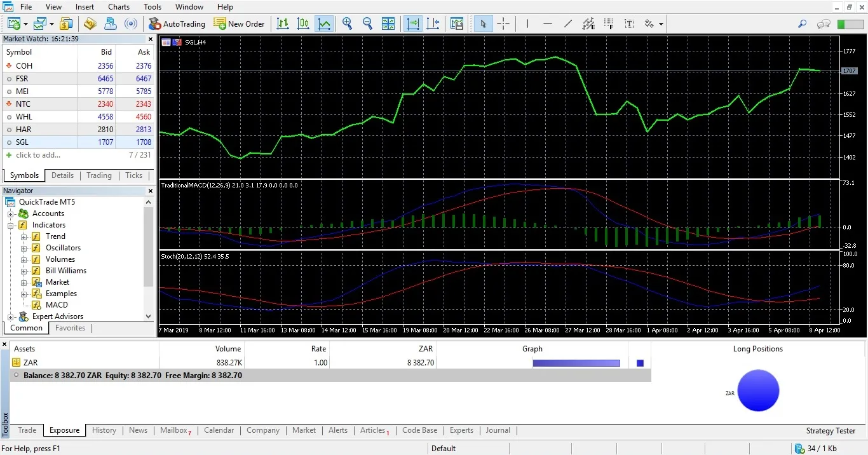Click the New Order button
Screen dimensions: 868x455
(240, 24)
